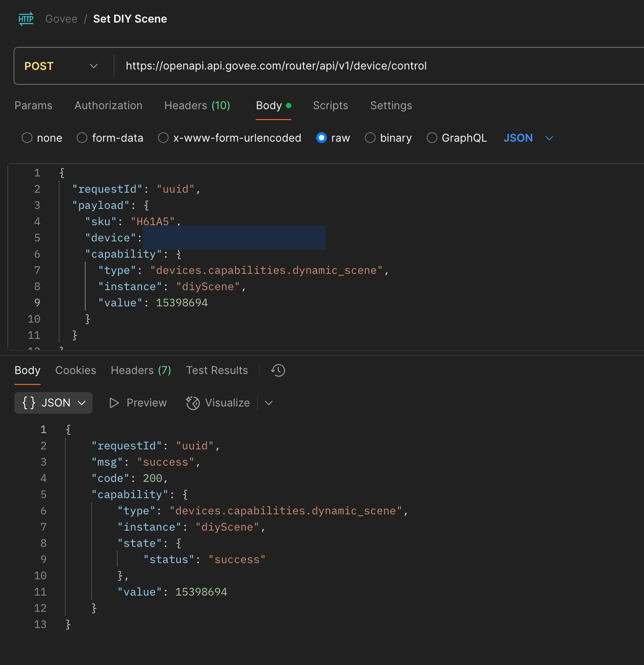This screenshot has height=665, width=644.
Task: Click the response "status": "success" line
Action: pos(204,559)
